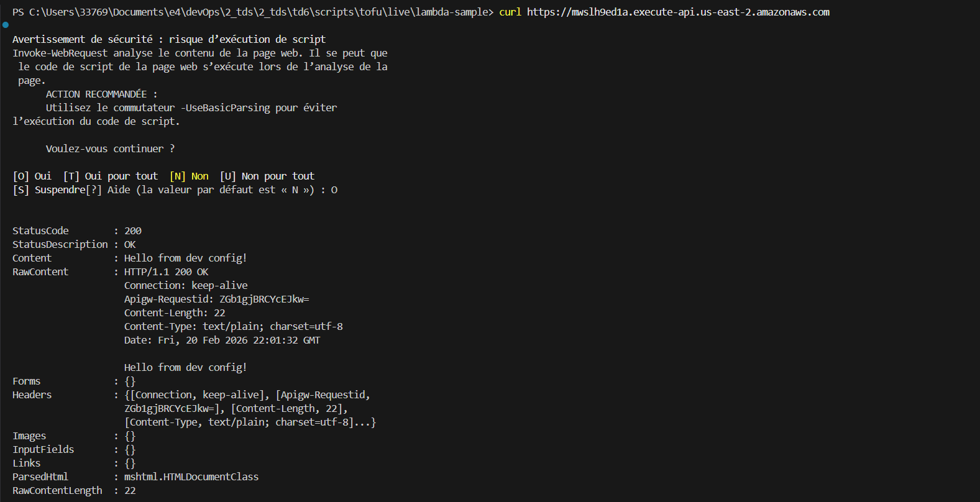Image resolution: width=980 pixels, height=502 pixels.
Task: Select the [U] Non pour tout option
Action: pos(267,176)
